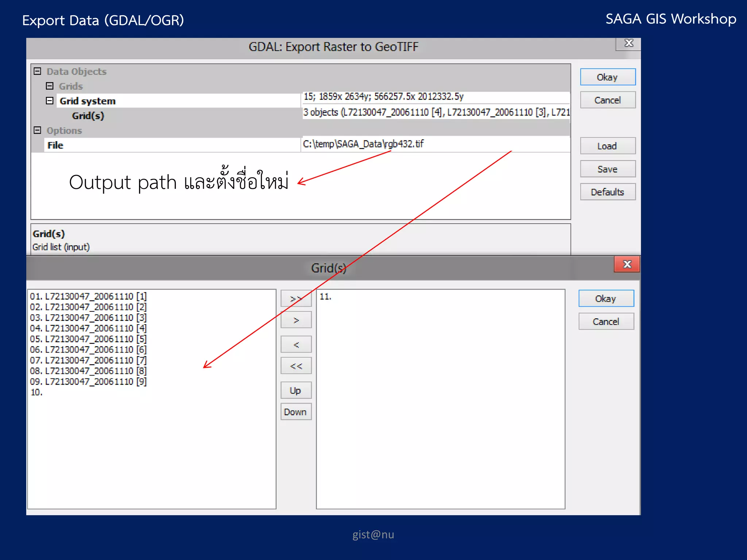Image resolution: width=747 pixels, height=560 pixels.
Task: Click the add all >> button
Action: click(x=296, y=299)
